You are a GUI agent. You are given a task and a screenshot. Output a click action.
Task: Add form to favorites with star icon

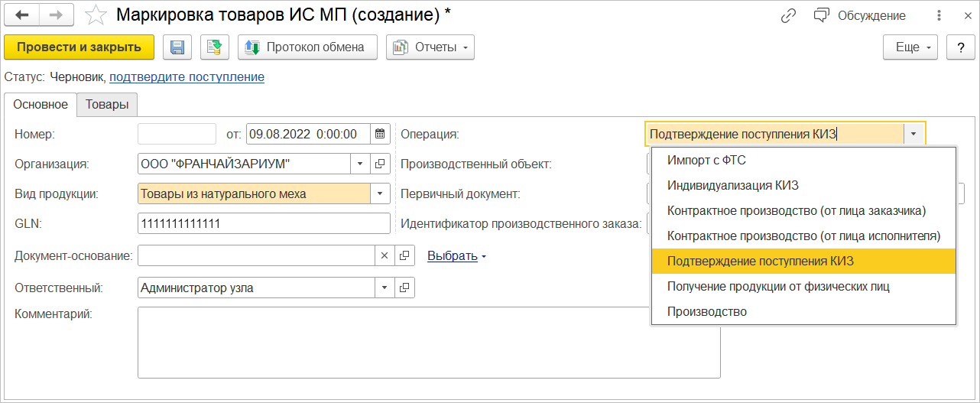point(96,15)
